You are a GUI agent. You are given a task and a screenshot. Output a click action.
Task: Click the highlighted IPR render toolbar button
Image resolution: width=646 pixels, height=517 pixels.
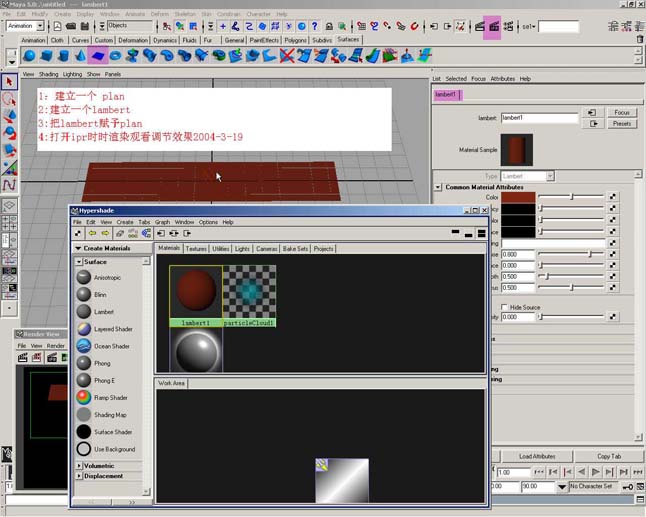tap(493, 27)
